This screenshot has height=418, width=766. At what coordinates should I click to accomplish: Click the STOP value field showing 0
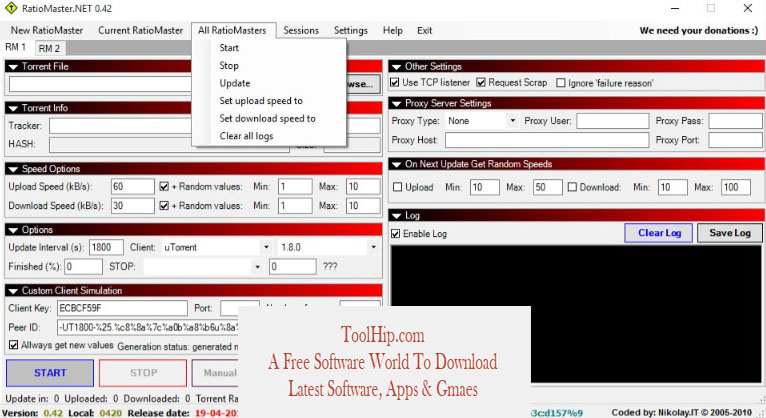[x=293, y=267]
